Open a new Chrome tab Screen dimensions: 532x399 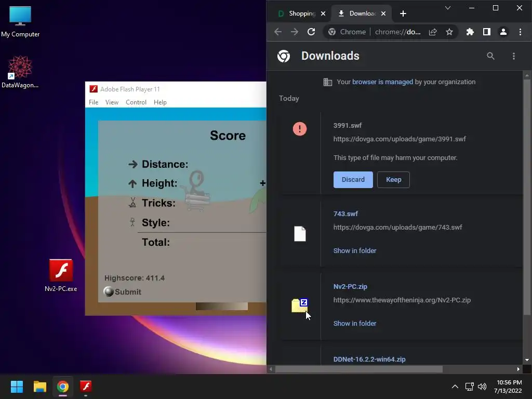[403, 14]
